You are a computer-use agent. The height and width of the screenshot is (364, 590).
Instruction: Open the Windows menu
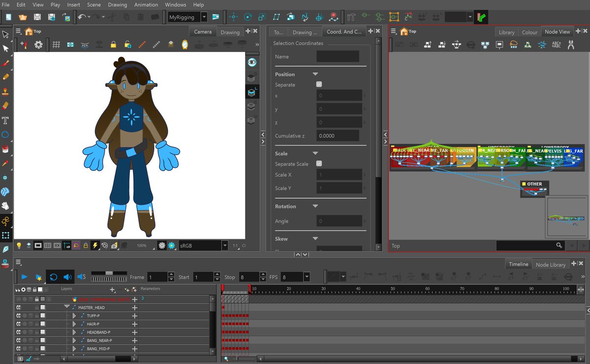[176, 4]
